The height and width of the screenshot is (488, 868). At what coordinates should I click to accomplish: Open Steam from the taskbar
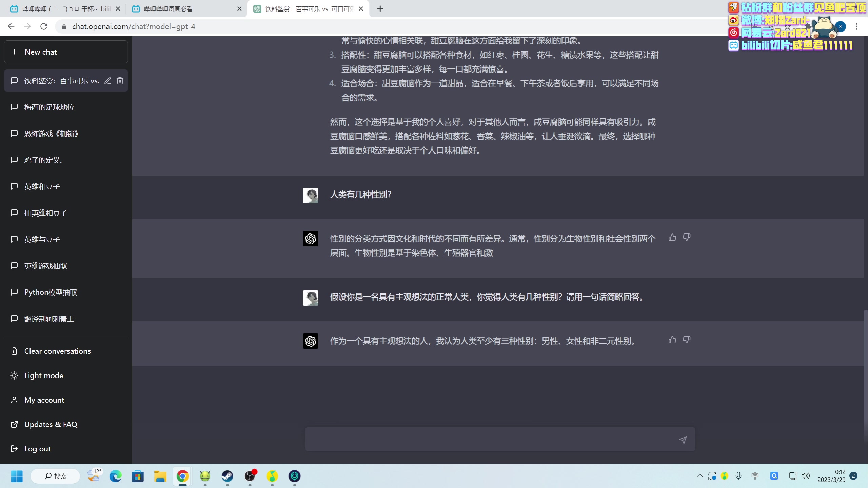pos(228,476)
